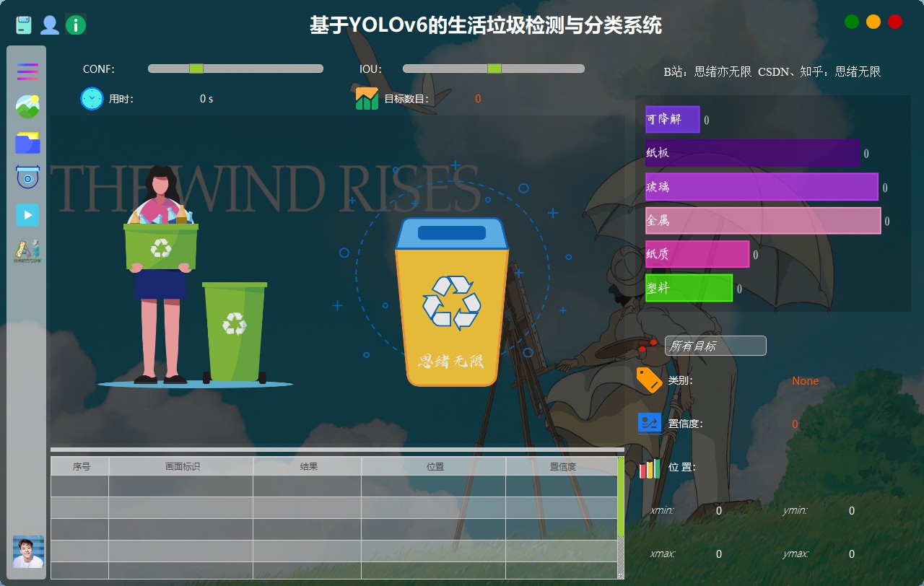Click the ymax value field
Viewport: 924px width, 586px height.
click(x=852, y=554)
